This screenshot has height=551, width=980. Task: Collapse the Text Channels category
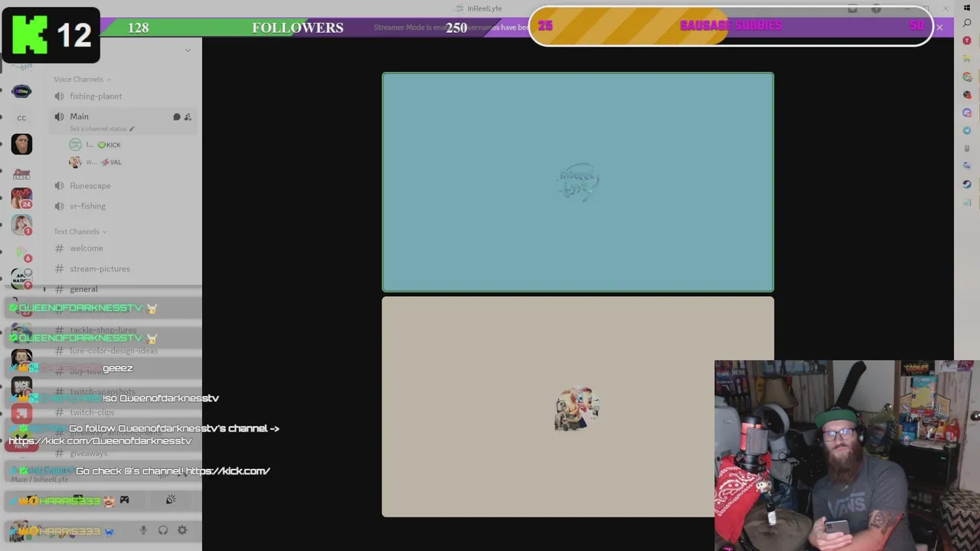click(80, 231)
